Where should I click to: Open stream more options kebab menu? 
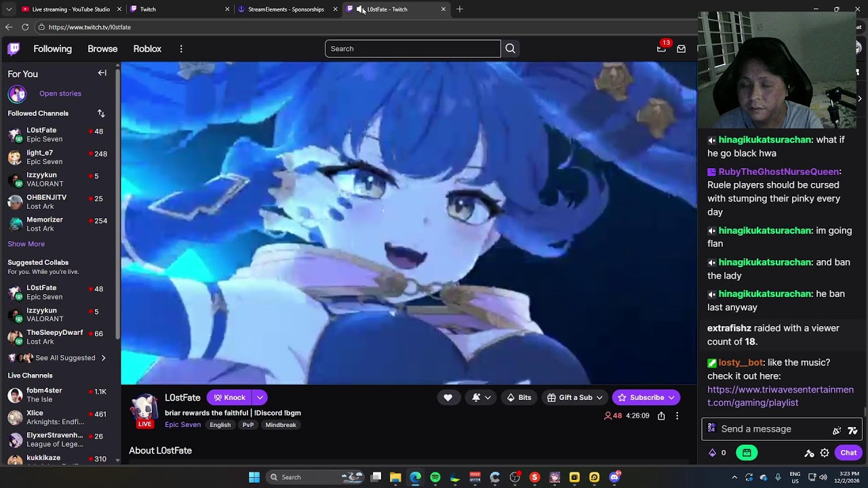pos(677,416)
